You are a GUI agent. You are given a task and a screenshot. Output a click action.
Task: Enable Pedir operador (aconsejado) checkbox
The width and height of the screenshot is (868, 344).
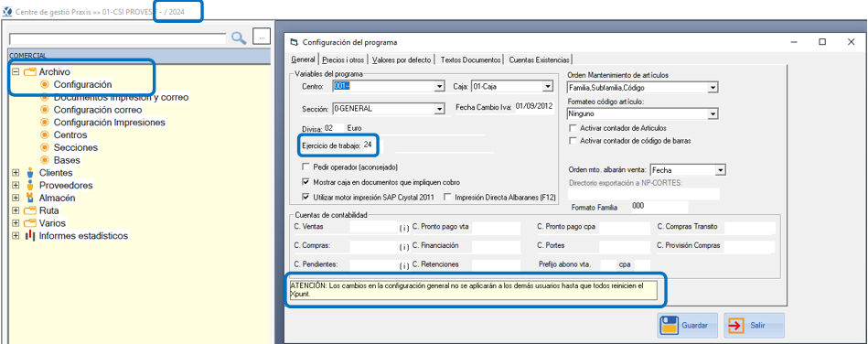pos(305,167)
